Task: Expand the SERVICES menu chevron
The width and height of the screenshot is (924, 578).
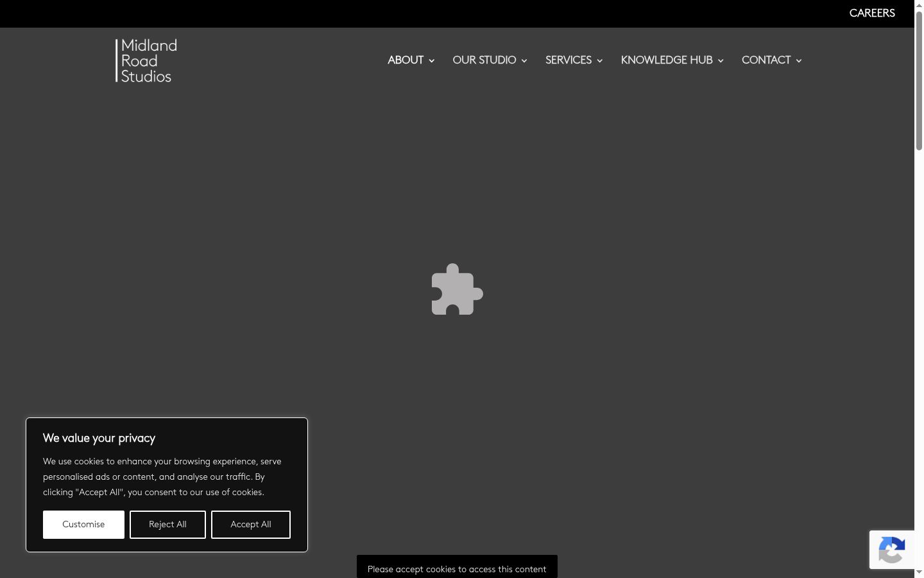Action: point(600,61)
